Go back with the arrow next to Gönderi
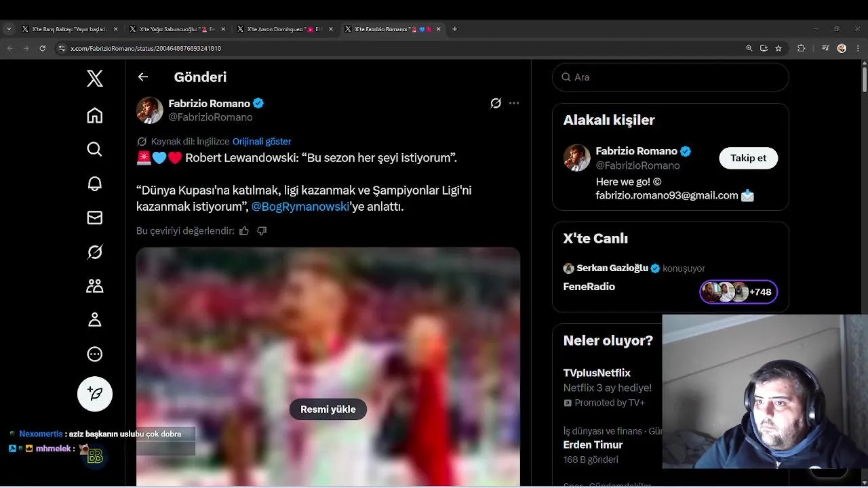 click(143, 77)
